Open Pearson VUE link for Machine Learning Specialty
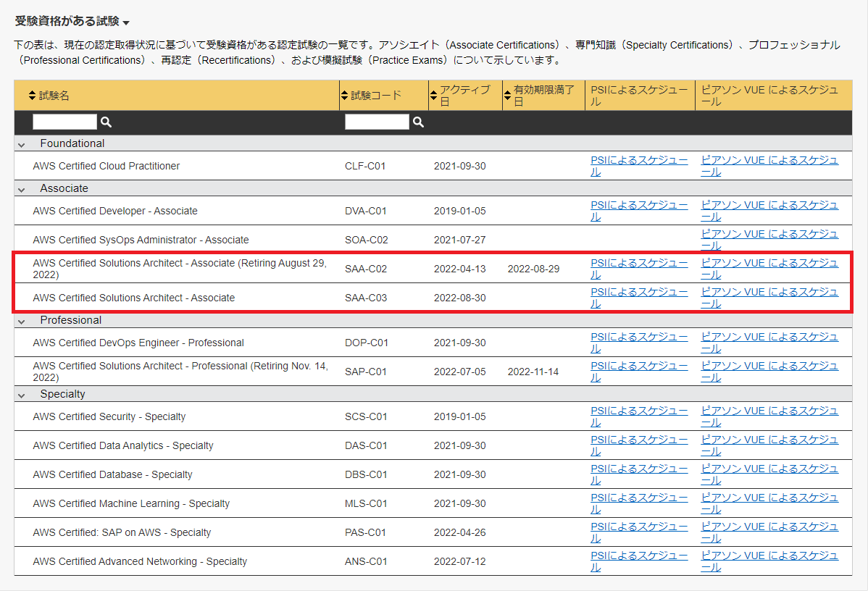 (769, 503)
